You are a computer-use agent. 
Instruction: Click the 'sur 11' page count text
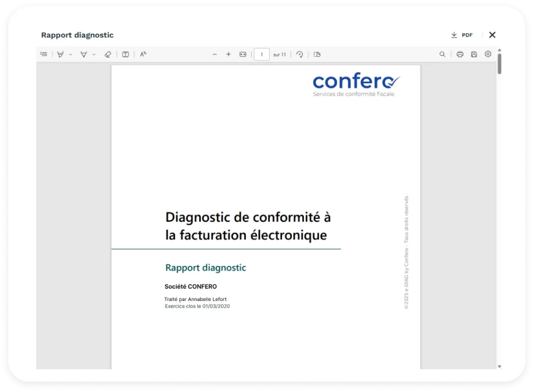(279, 54)
